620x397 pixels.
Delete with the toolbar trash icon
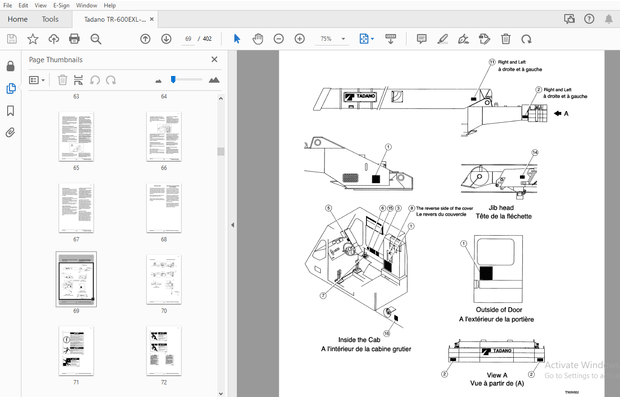tap(506, 39)
